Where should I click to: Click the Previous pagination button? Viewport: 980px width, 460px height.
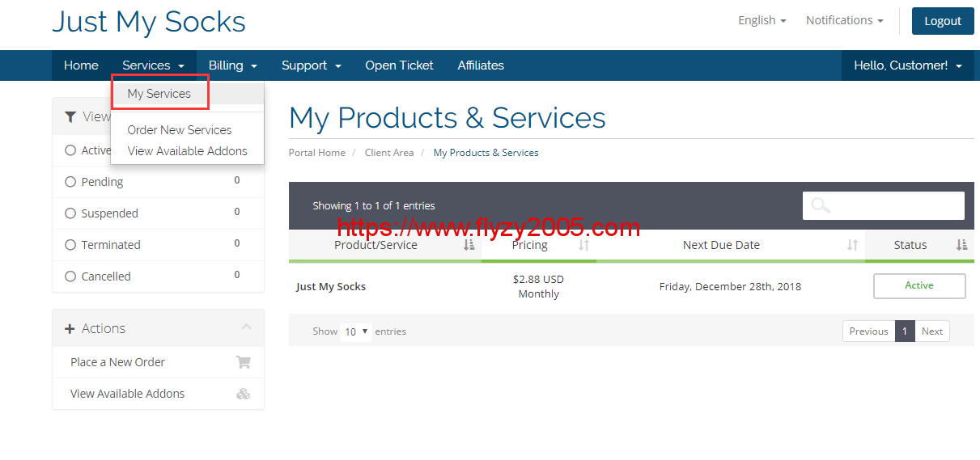(869, 331)
